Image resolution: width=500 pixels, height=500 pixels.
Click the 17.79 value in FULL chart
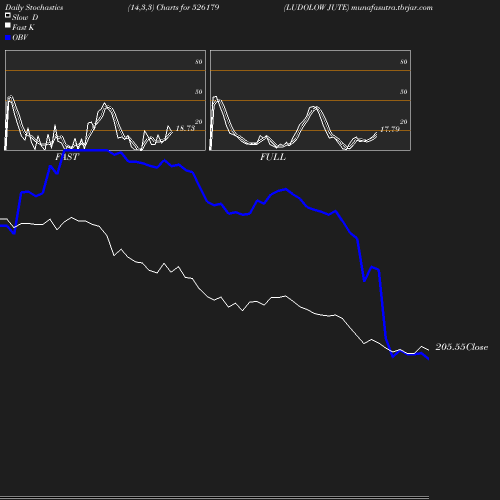pos(390,129)
